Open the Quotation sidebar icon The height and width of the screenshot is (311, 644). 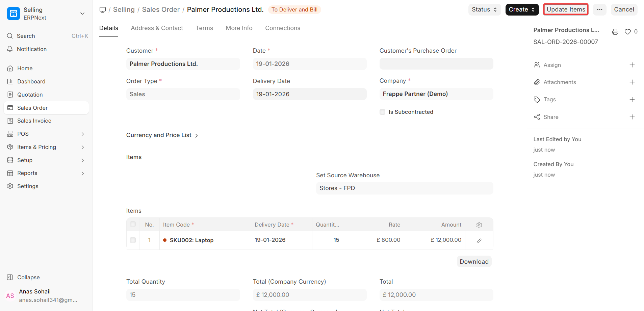point(10,95)
